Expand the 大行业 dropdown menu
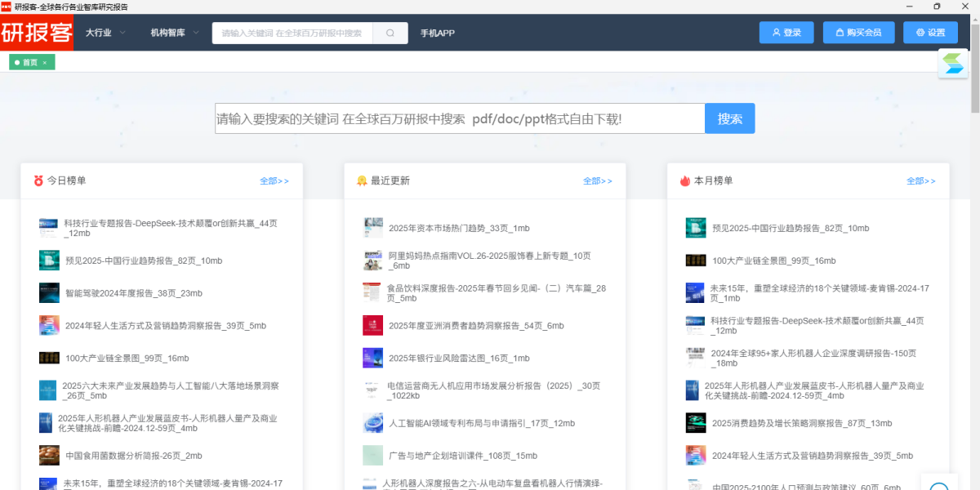The width and height of the screenshot is (980, 490). point(105,33)
